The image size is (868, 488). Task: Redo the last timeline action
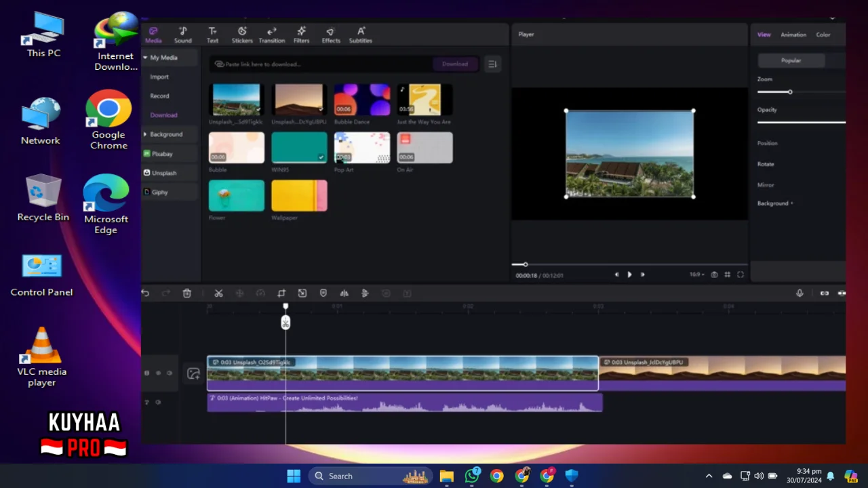(166, 293)
